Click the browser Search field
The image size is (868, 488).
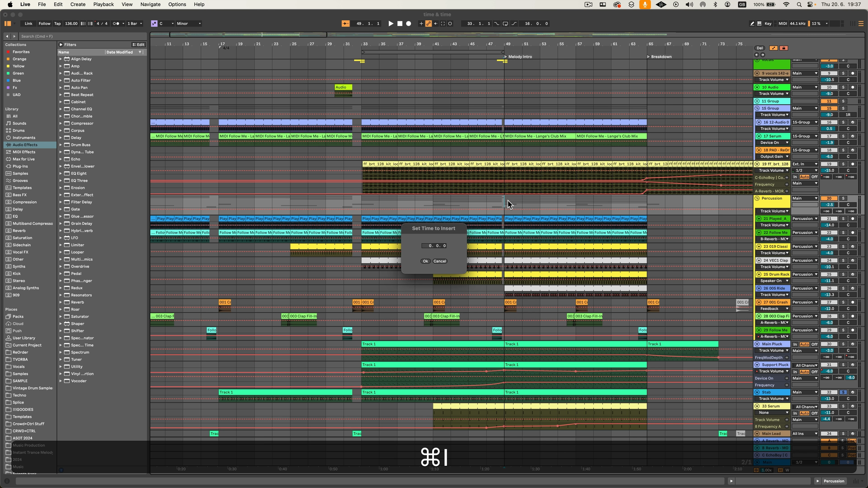(83, 36)
